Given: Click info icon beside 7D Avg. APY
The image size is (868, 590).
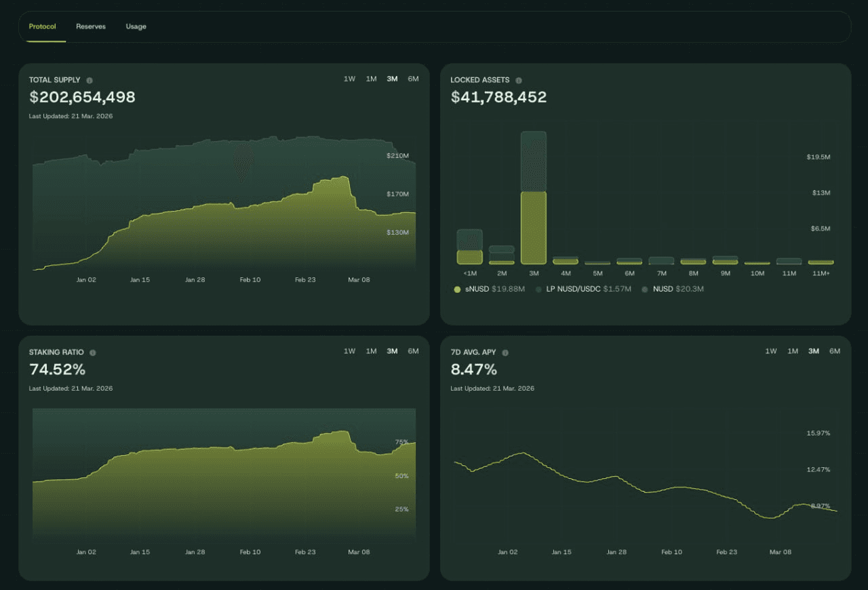Looking at the screenshot, I should click(x=505, y=353).
